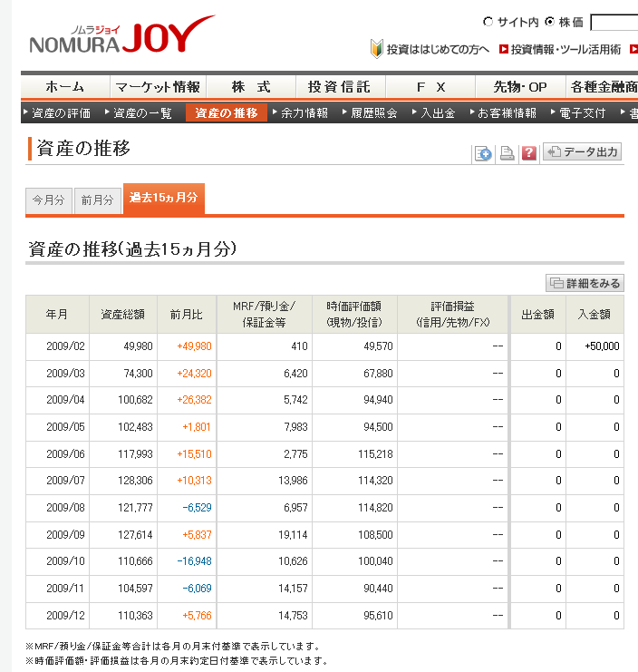The image size is (638, 672).
Task: Select the 株価 radio button
Action: tap(549, 22)
